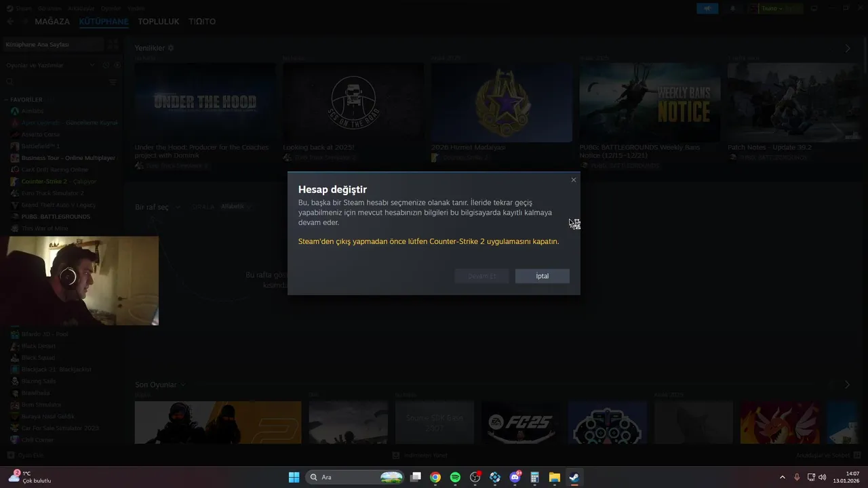Image resolution: width=868 pixels, height=488 pixels.
Task: Open the Alfabetik sort dropdown
Action: 235,207
